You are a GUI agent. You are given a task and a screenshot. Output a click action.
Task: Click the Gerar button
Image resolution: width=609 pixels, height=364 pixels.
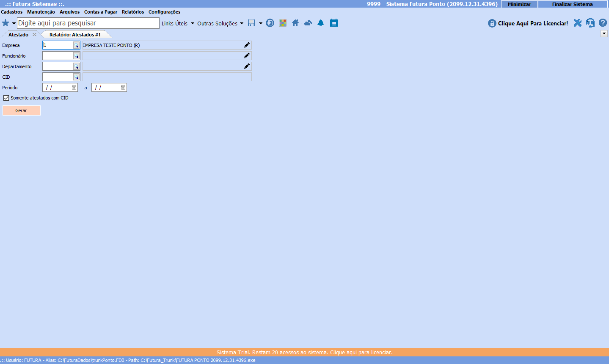[x=21, y=110]
